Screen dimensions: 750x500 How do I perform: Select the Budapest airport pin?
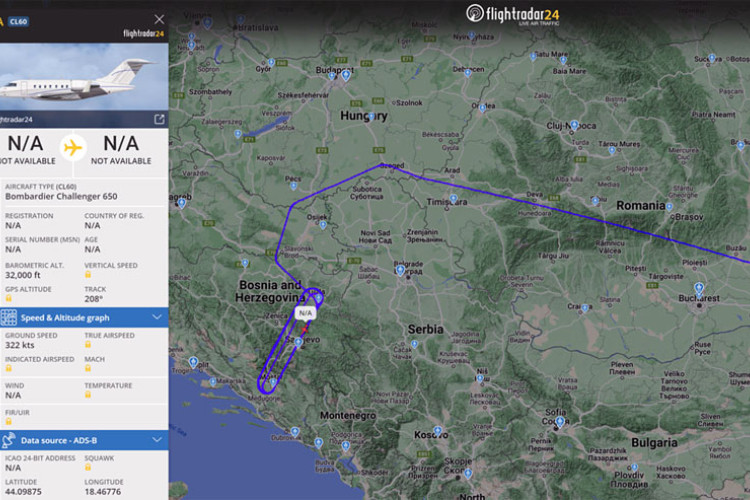click(346, 75)
